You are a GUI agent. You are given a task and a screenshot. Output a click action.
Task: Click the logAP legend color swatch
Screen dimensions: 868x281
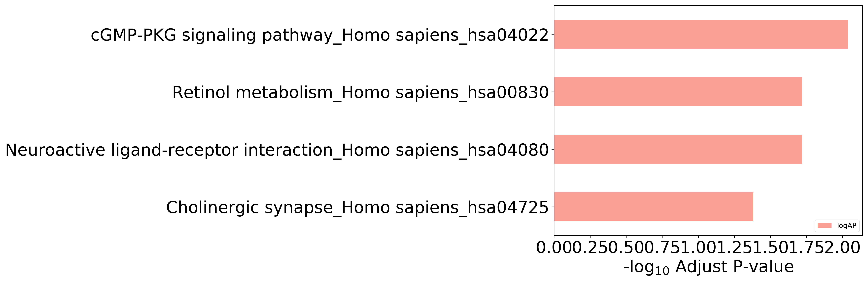click(x=825, y=226)
